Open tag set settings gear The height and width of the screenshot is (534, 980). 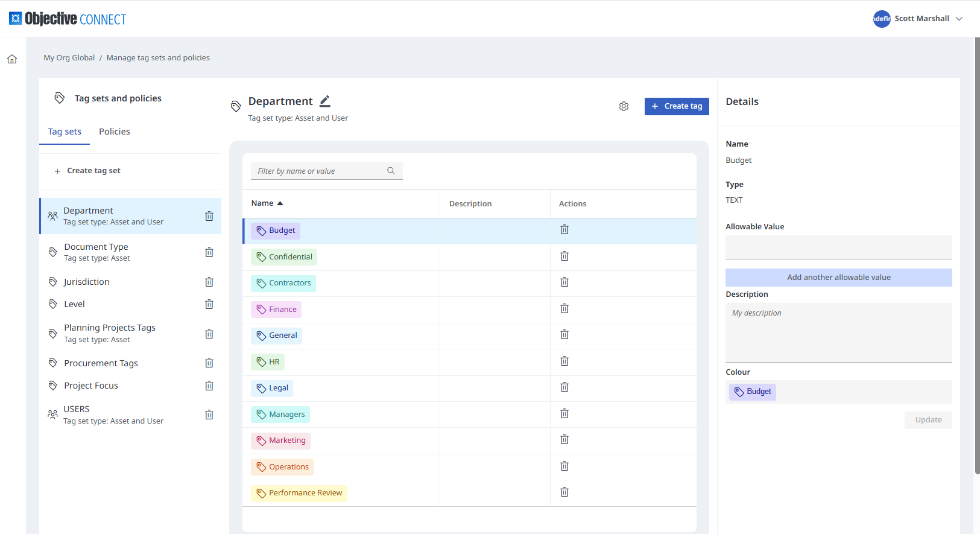(624, 106)
